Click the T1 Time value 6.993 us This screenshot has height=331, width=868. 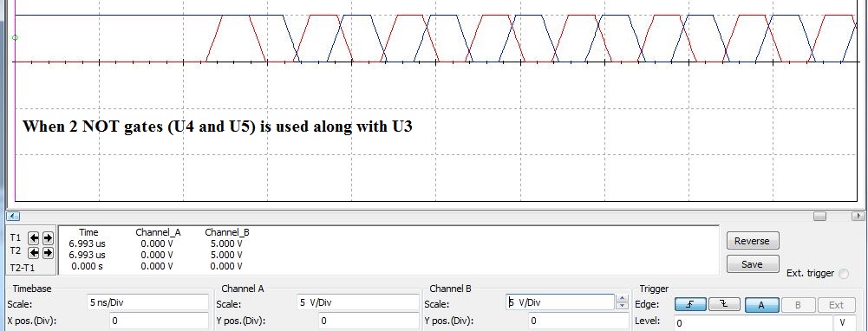click(x=88, y=243)
